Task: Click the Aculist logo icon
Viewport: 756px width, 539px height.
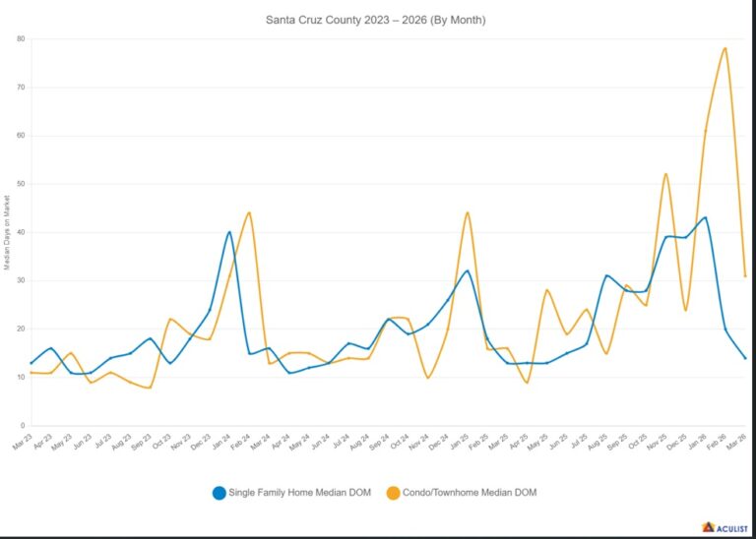Action: tap(707, 527)
